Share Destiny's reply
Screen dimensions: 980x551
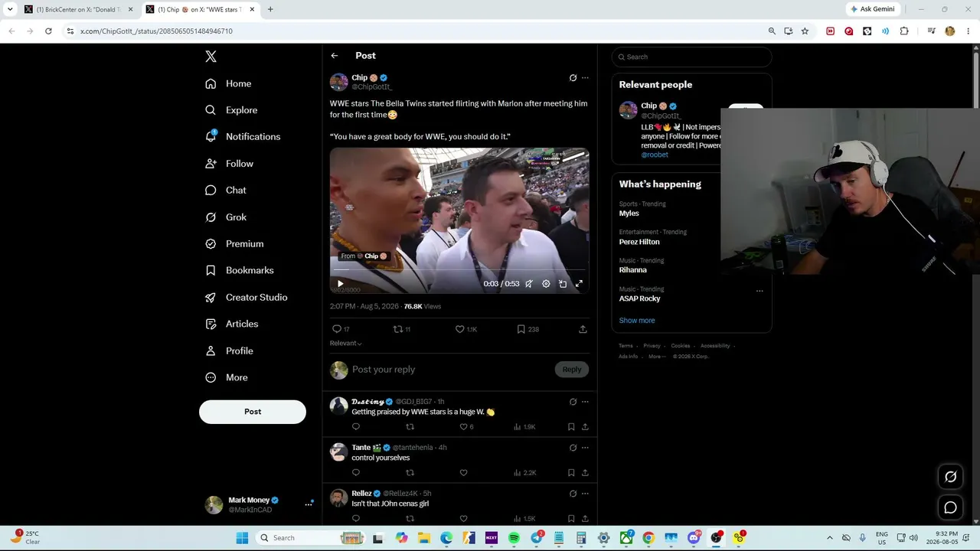[585, 427]
